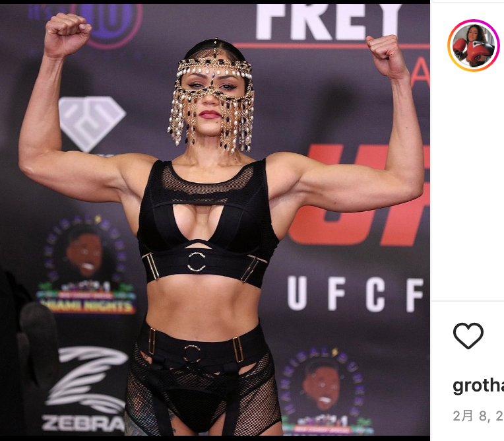Click the post date starting '2月 8'
The image size is (504, 441).
[478, 416]
